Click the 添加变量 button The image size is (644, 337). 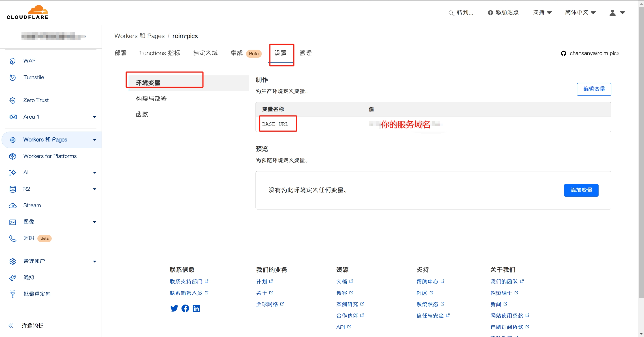click(581, 190)
